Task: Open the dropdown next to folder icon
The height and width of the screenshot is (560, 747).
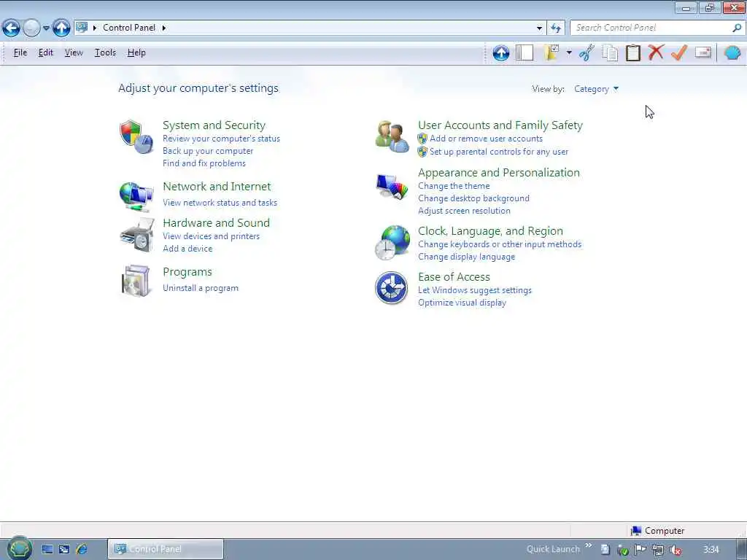Action: tap(569, 52)
